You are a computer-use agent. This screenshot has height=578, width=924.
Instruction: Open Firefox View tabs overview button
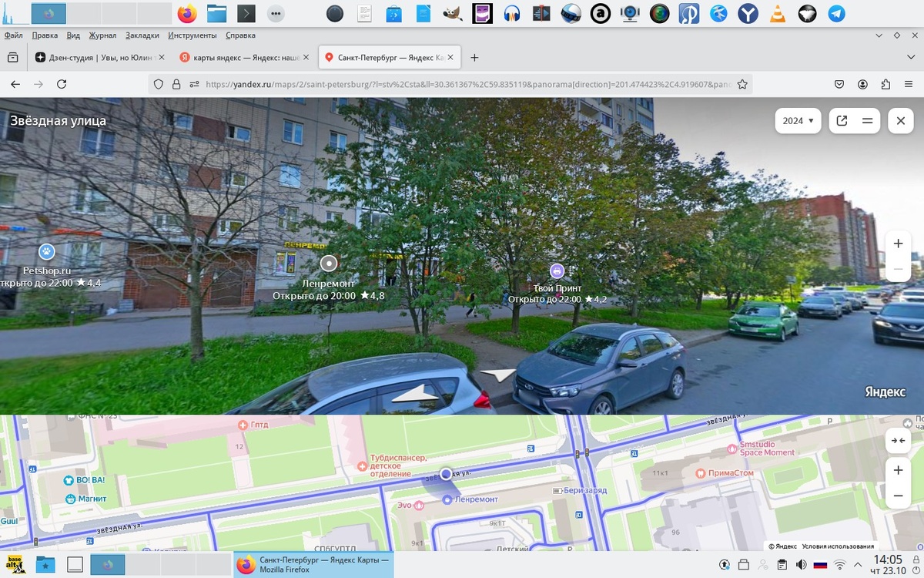[12, 57]
